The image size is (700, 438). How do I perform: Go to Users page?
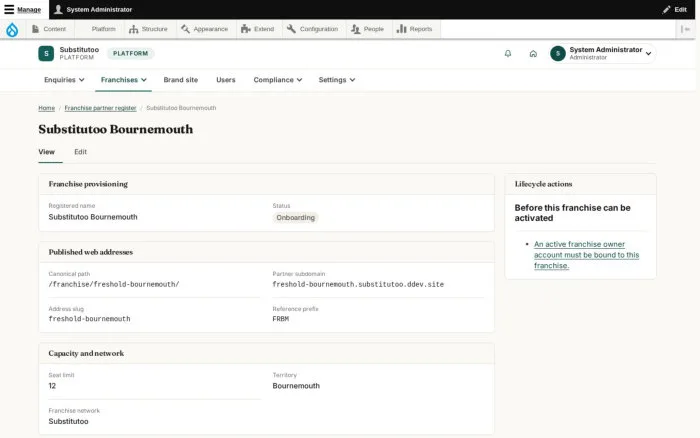pos(225,80)
